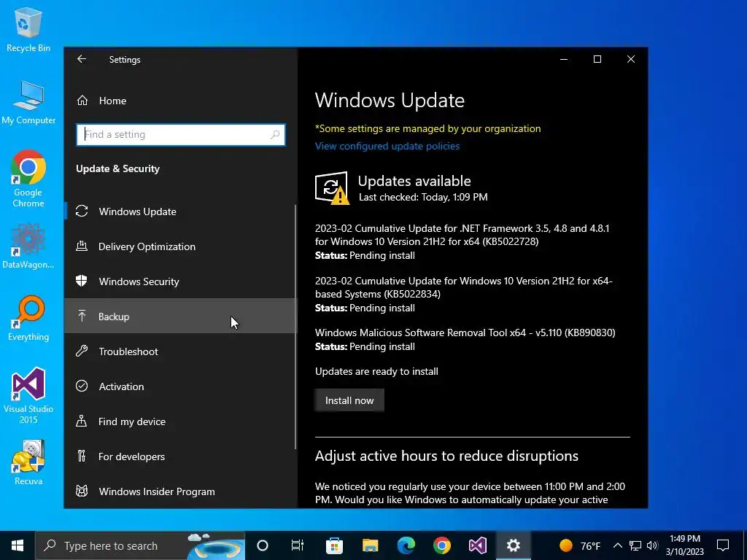Open the network status tray icon
The width and height of the screenshot is (747, 560).
pyautogui.click(x=635, y=545)
